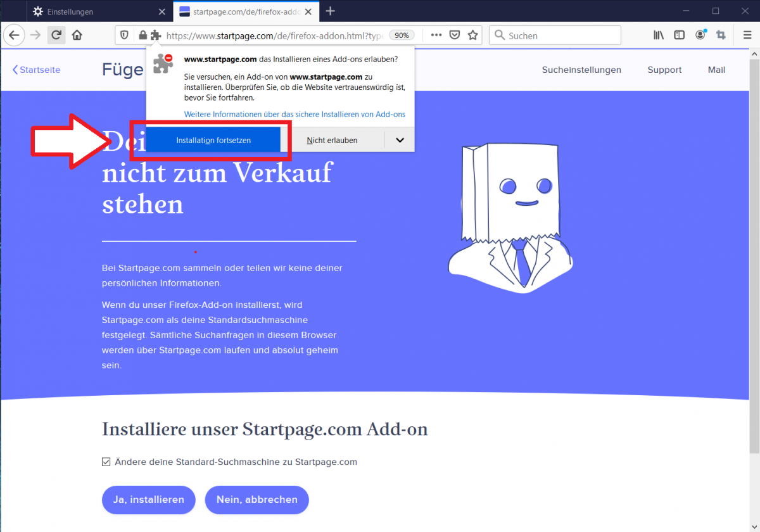
Task: Click Ja, installieren button
Action: [148, 500]
